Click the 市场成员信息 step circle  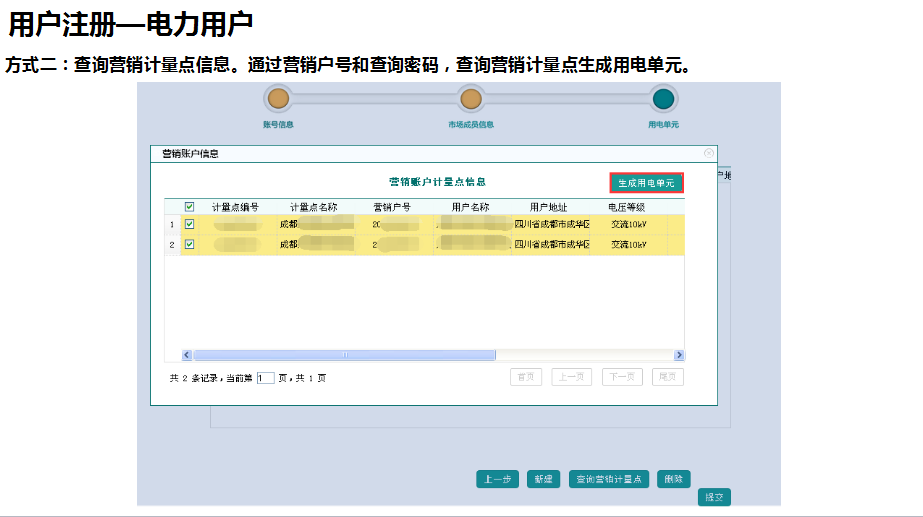click(x=470, y=98)
